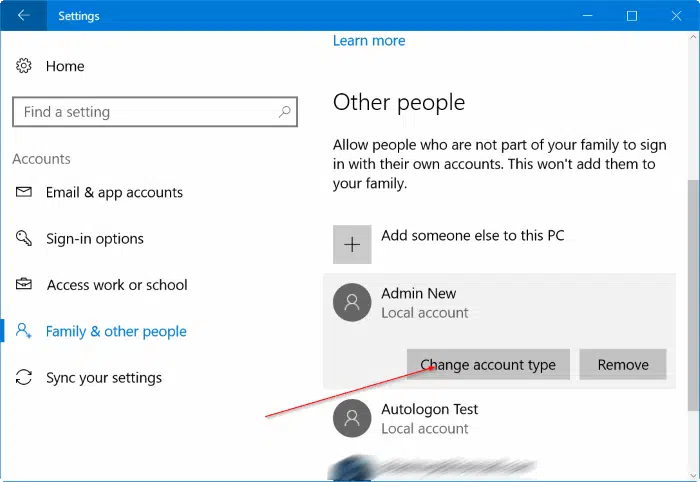This screenshot has height=482, width=700.
Task: Click the vertical scrollbar thumb
Action: point(693,295)
